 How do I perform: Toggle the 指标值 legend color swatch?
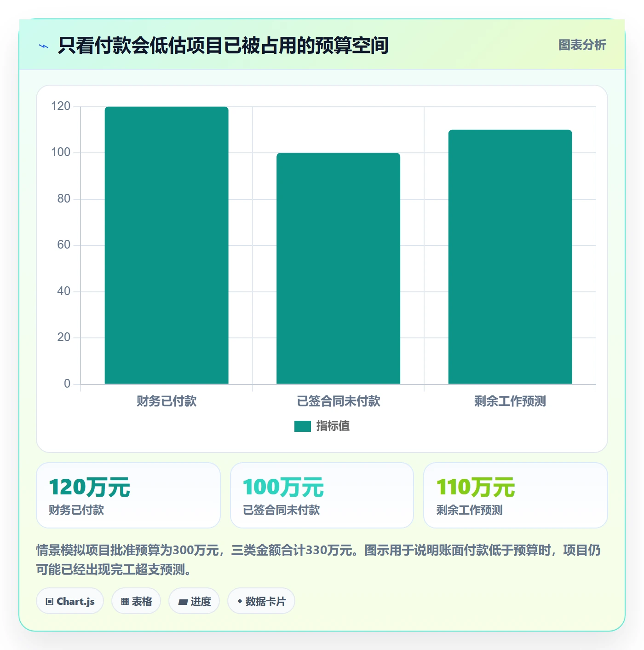[x=303, y=426]
